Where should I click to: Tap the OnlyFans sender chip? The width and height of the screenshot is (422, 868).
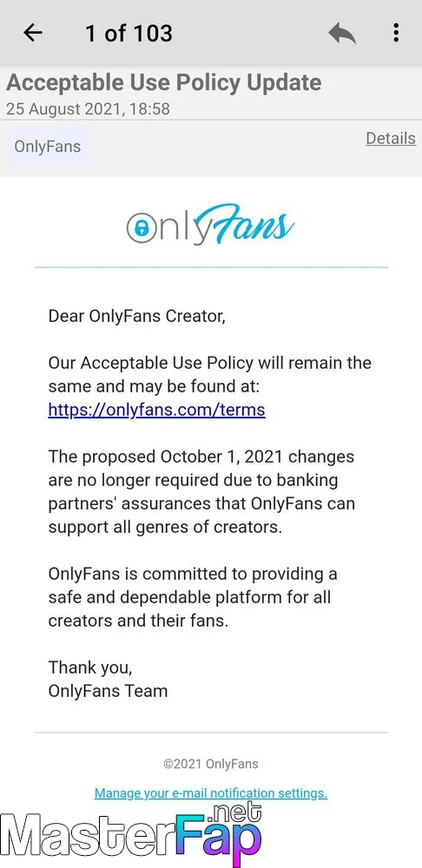[47, 147]
